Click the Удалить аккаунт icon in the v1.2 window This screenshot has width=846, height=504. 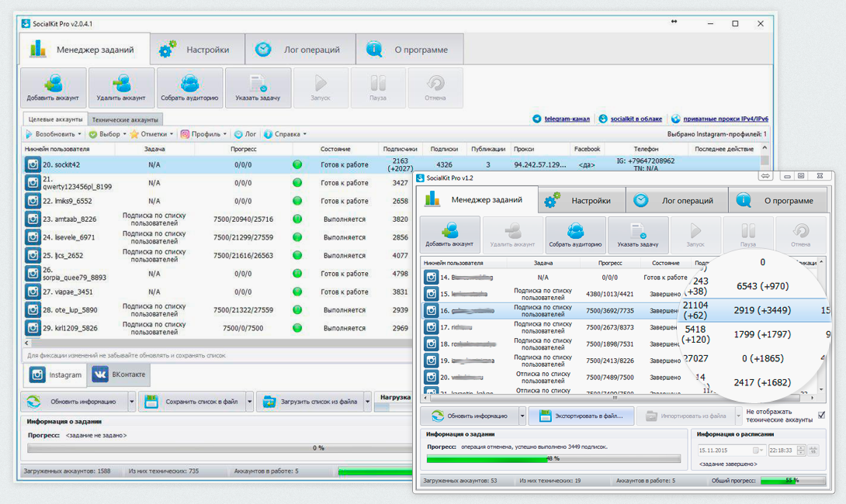tap(512, 230)
